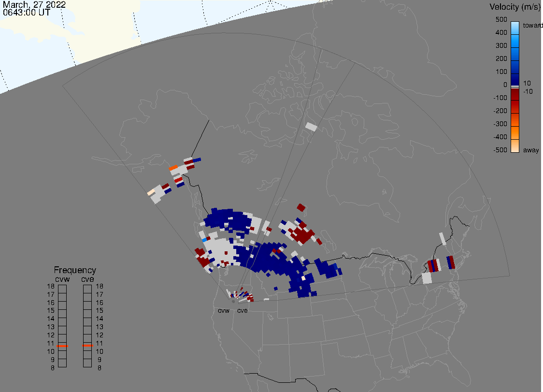Click the cvw radar station label on map
543x392 pixels.
[x=224, y=310]
